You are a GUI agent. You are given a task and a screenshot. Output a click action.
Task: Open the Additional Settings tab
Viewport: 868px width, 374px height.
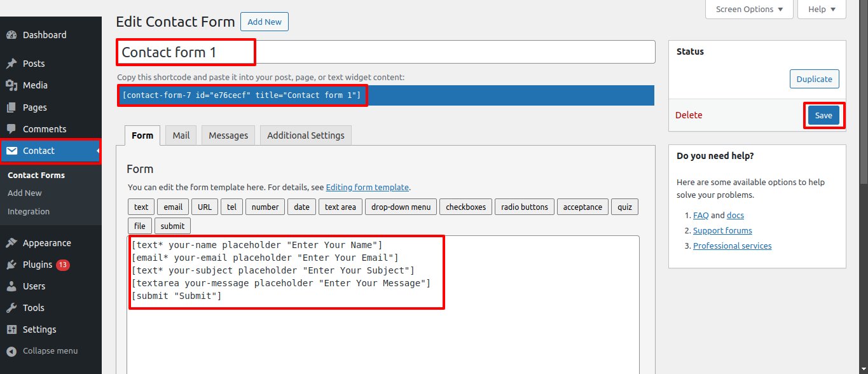click(305, 135)
